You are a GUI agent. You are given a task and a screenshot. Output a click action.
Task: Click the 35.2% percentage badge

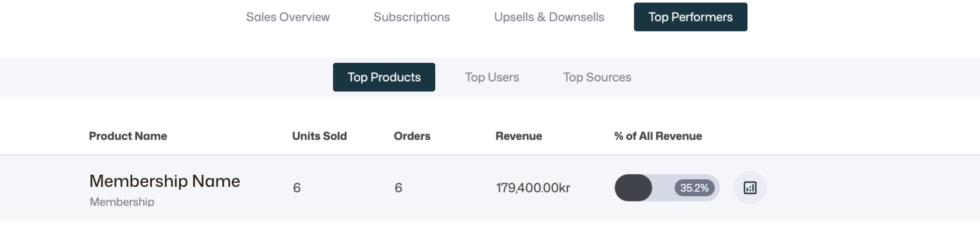(x=694, y=188)
